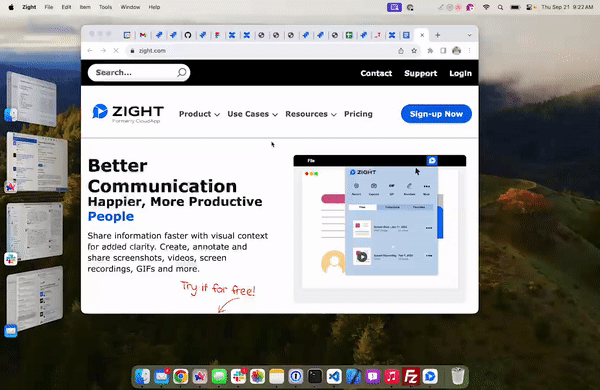Viewport: 600px width, 390px height.
Task: Bookmark page with the star icon
Action: [414, 51]
